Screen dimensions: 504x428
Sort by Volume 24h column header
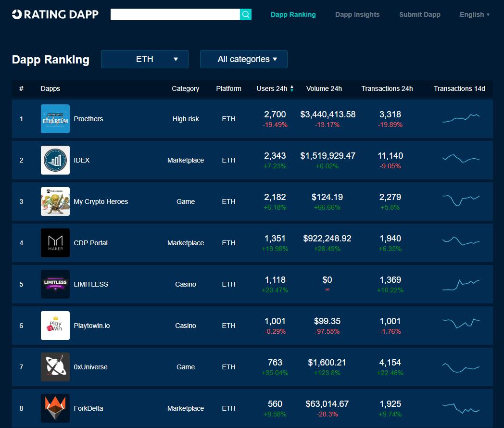pyautogui.click(x=324, y=88)
